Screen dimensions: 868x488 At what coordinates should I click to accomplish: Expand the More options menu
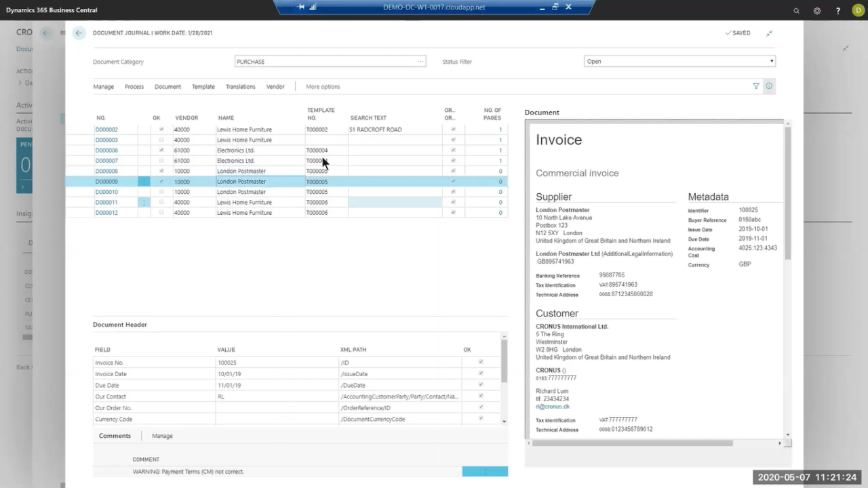click(x=323, y=86)
